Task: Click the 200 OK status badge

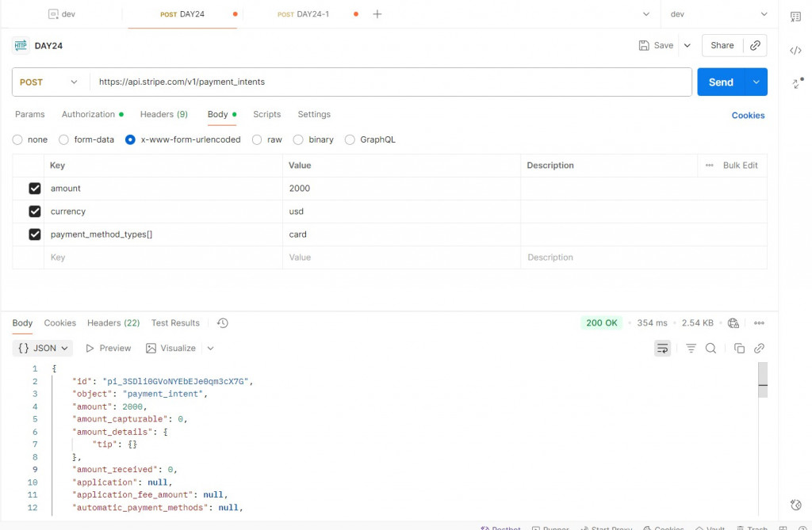Action: point(602,323)
